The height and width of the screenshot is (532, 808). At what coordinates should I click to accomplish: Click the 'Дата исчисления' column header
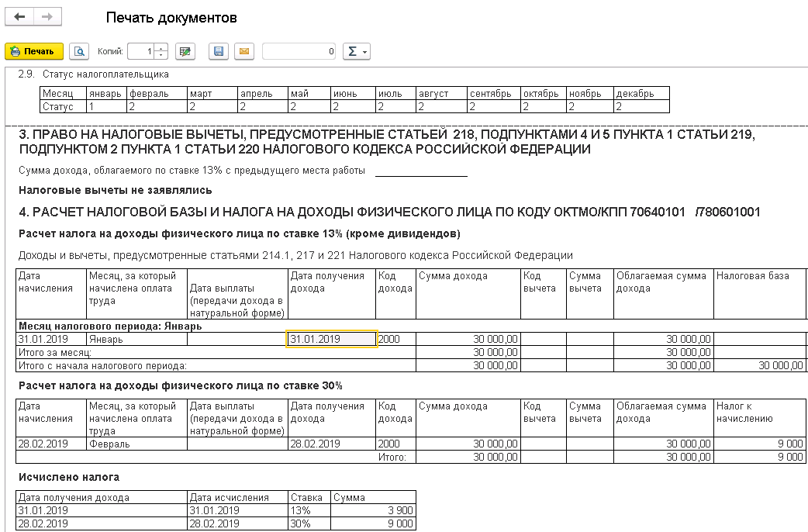[x=237, y=497]
